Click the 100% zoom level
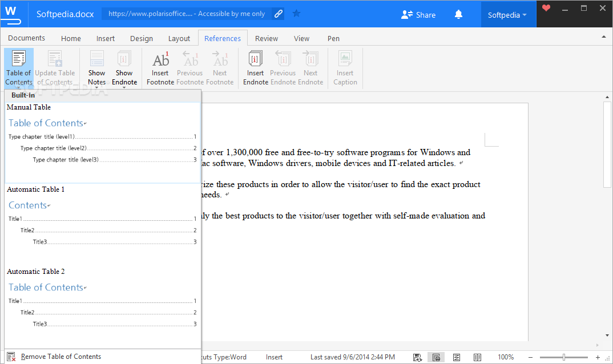Viewport: 613px width, 364px height. 506,357
